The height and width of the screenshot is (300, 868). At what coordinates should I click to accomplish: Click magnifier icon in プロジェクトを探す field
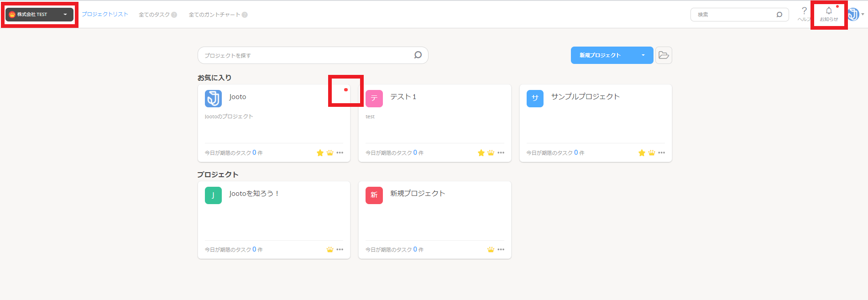pyautogui.click(x=418, y=55)
